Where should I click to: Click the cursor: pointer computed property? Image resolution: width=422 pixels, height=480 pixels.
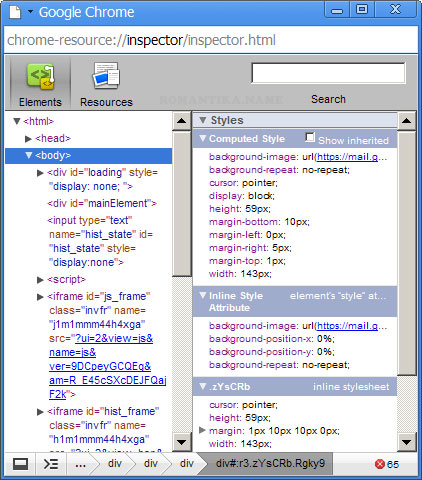coord(243,183)
